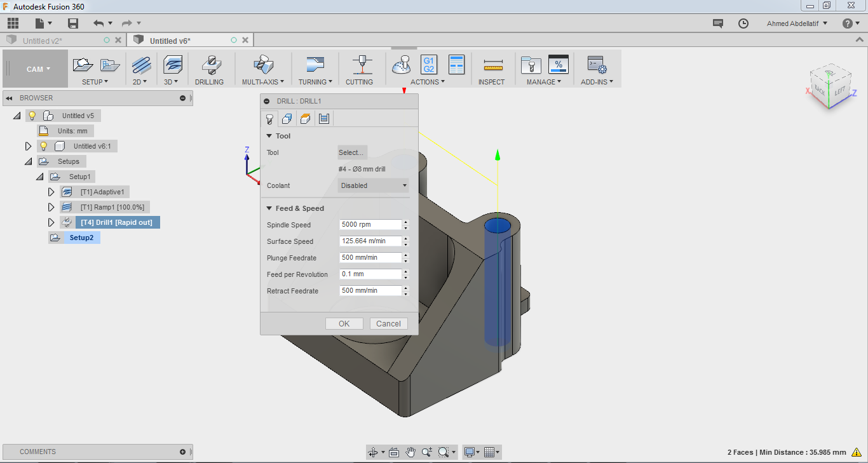Collapse the Tool section in Drill dialog
The height and width of the screenshot is (463, 868).
(x=269, y=136)
